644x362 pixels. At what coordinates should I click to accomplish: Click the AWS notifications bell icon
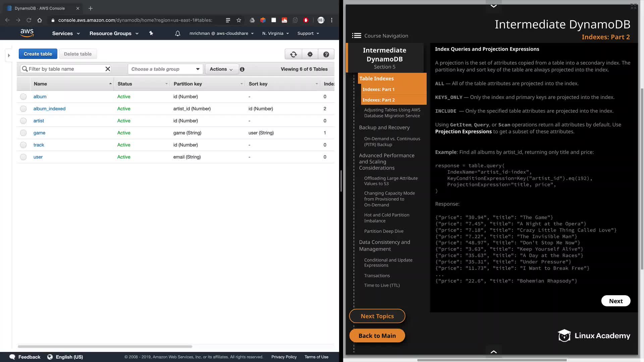178,34
